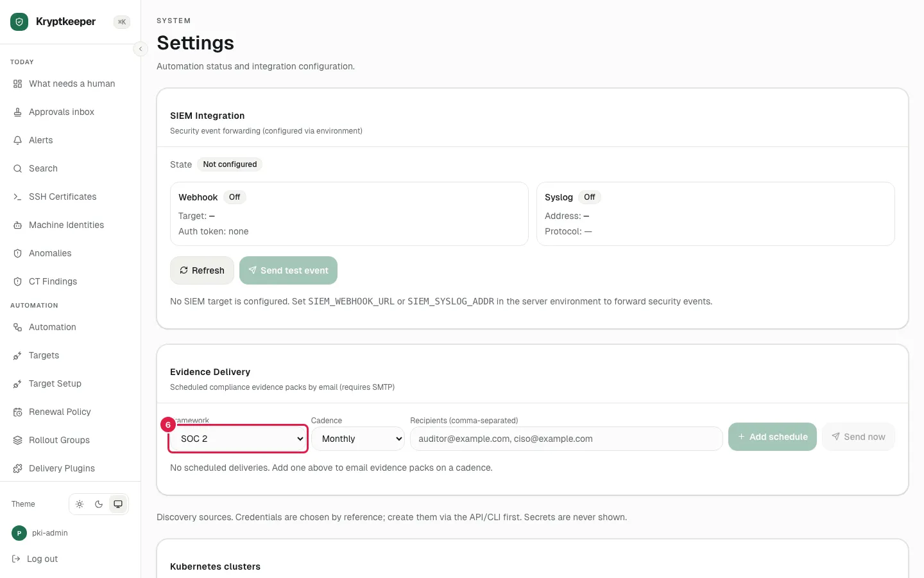Go to CT Findings page
924x578 pixels.
point(70,282)
